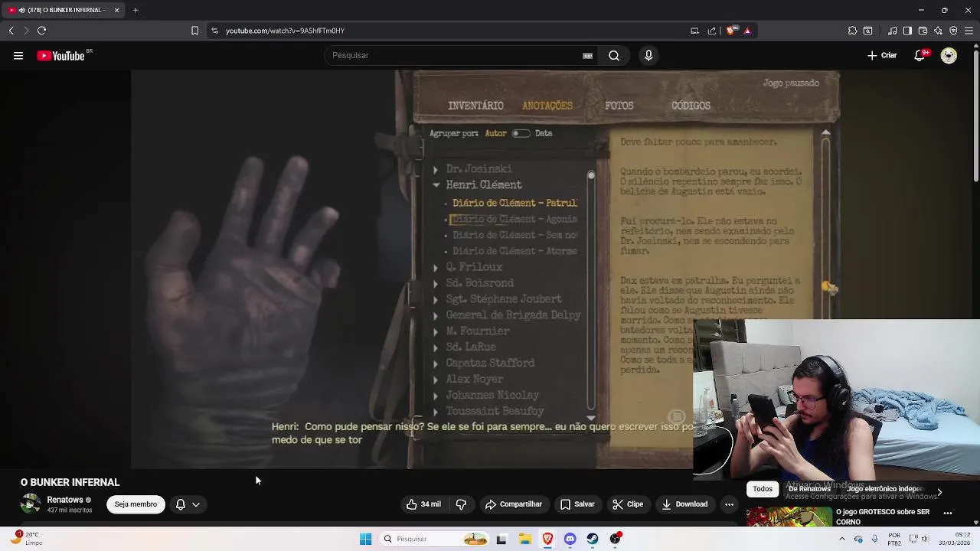Screen dimensions: 980x551
Task: Open the Brave Wallet icon
Action: coord(923,31)
